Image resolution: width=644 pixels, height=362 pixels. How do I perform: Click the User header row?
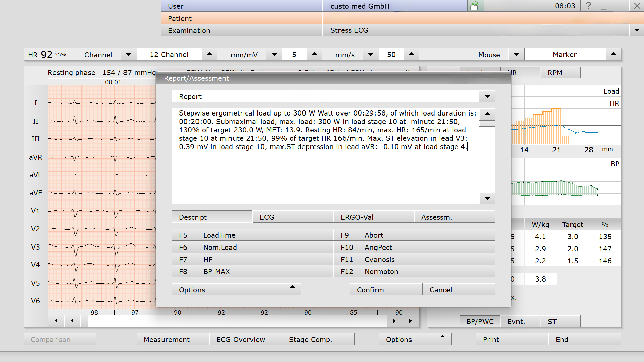point(314,6)
